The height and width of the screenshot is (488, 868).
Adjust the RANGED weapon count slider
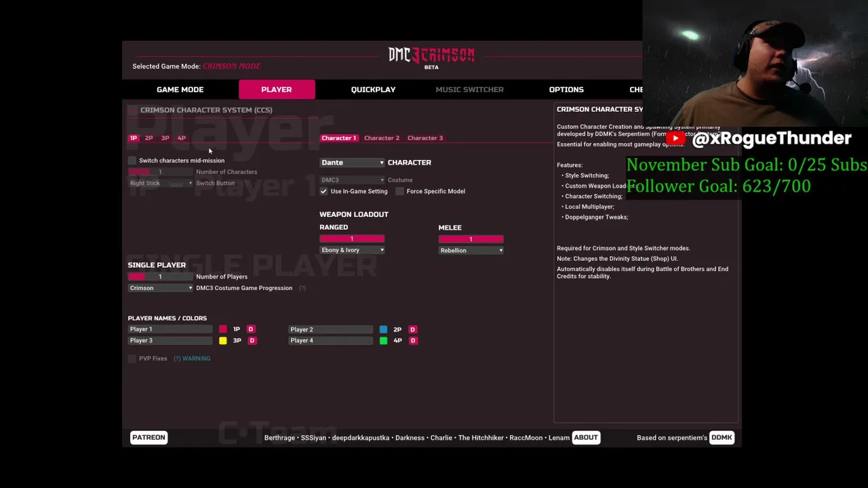352,239
